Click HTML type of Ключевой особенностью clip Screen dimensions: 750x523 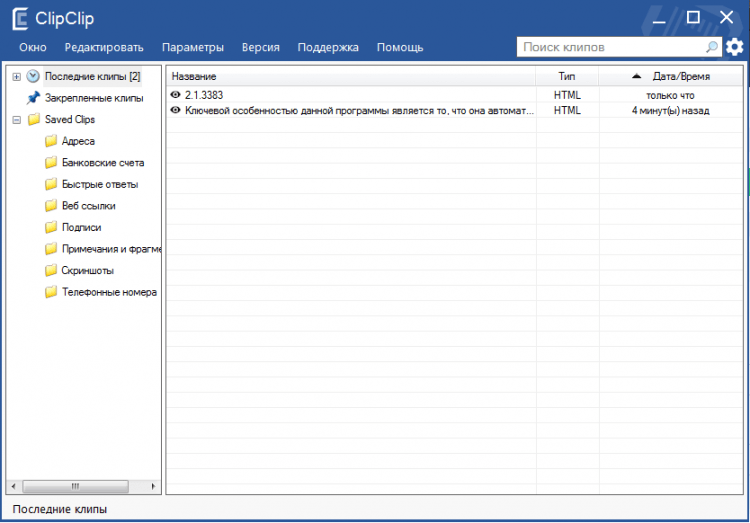click(x=567, y=110)
